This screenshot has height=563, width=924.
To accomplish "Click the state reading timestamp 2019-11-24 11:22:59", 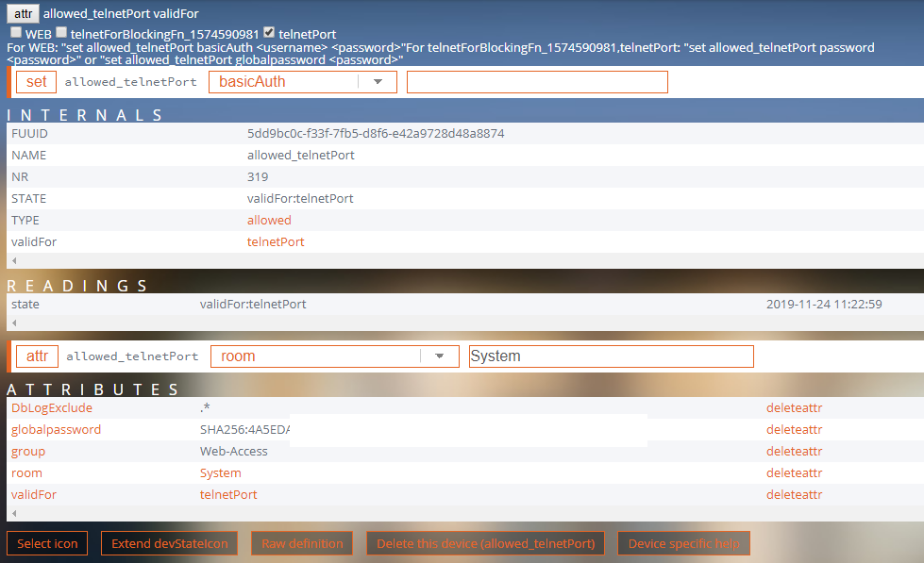I will pos(824,305).
